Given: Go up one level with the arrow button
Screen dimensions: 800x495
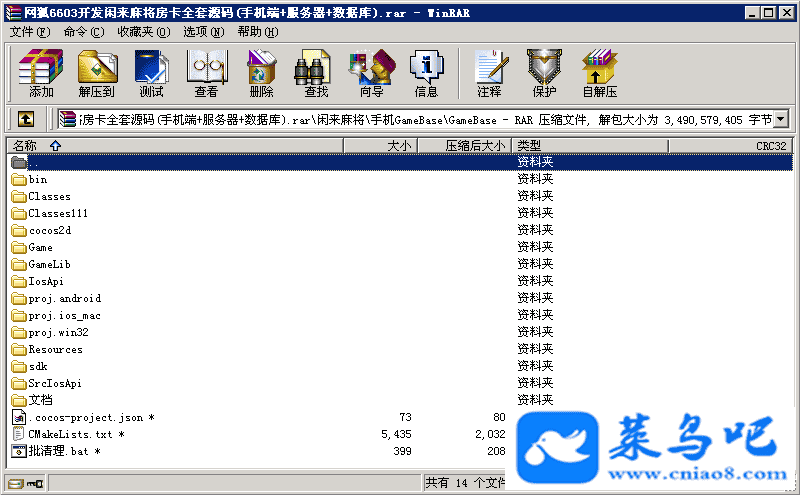Looking at the screenshot, I should tap(26, 119).
